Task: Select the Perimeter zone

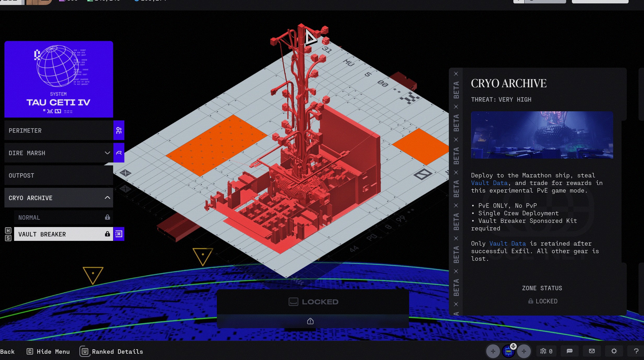Action: pyautogui.click(x=59, y=130)
